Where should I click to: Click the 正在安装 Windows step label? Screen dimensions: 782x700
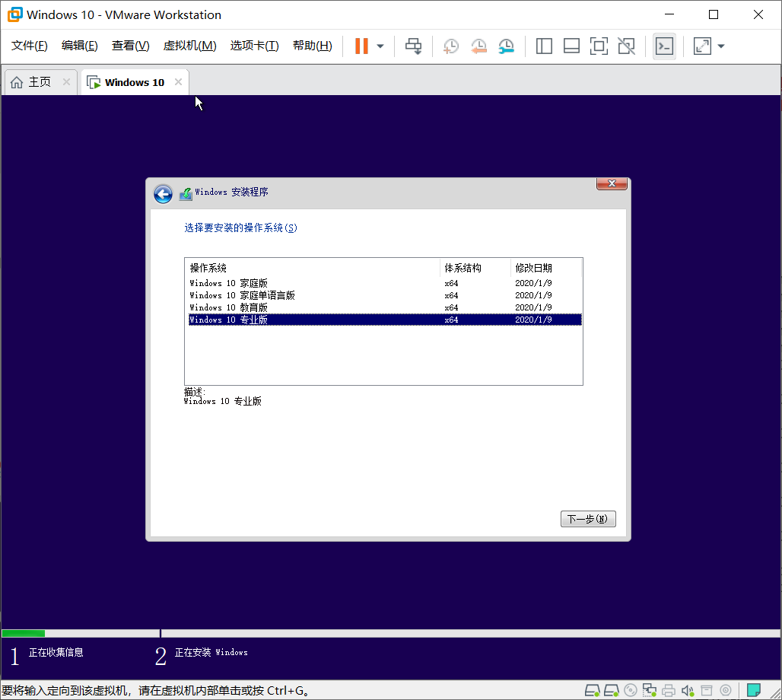(x=211, y=652)
